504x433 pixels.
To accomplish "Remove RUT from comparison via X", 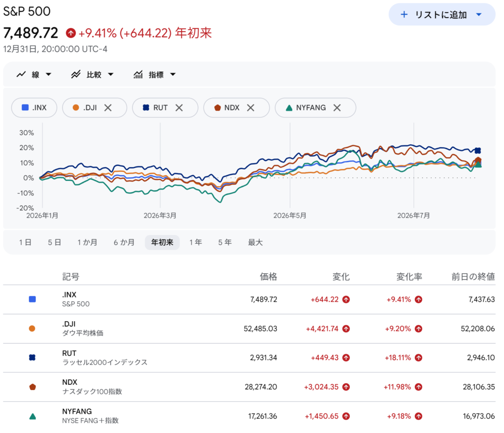I will point(179,107).
